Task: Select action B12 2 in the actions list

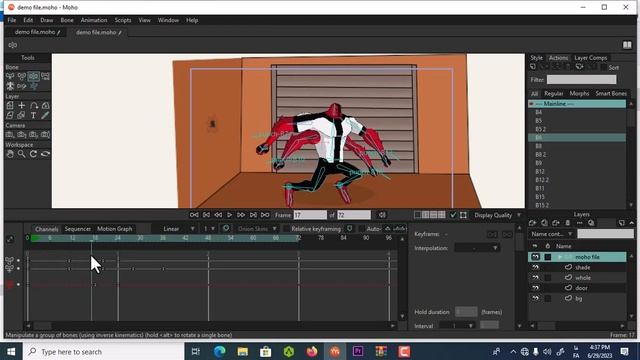Action: point(577,180)
